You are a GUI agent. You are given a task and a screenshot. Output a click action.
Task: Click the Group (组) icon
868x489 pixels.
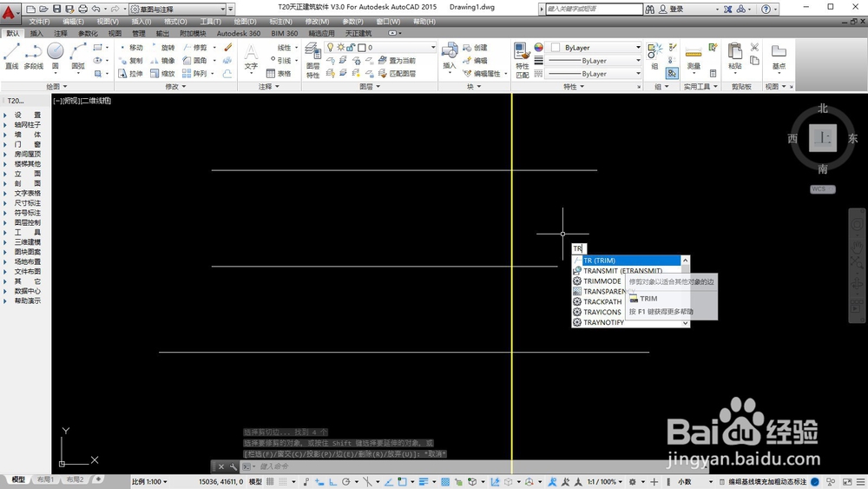coord(654,56)
